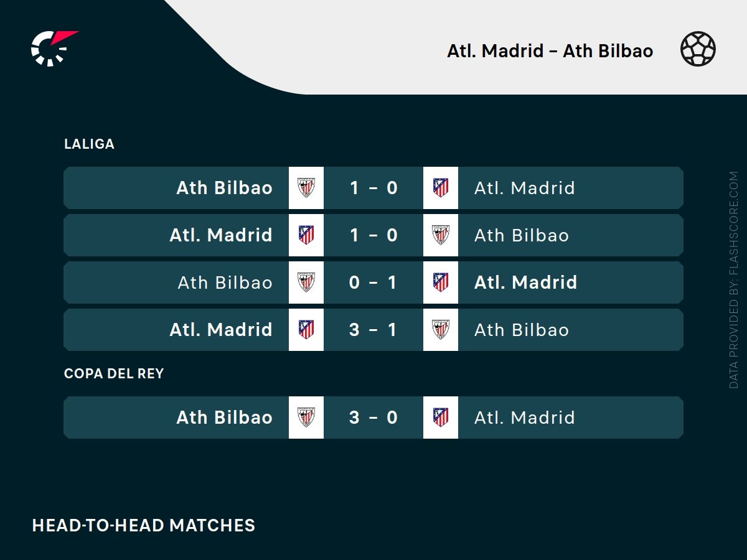747x560 pixels.
Task: Click the soccer ball sport icon
Action: click(698, 49)
